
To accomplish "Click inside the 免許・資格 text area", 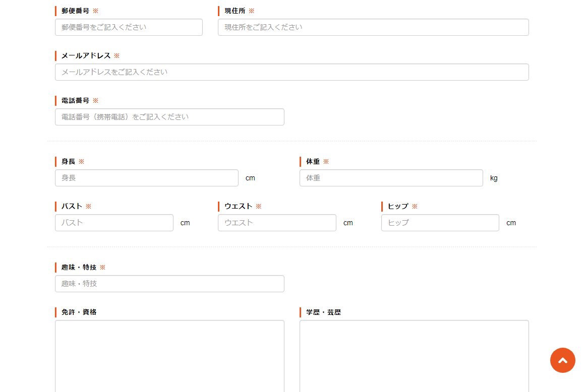I will tap(169, 355).
